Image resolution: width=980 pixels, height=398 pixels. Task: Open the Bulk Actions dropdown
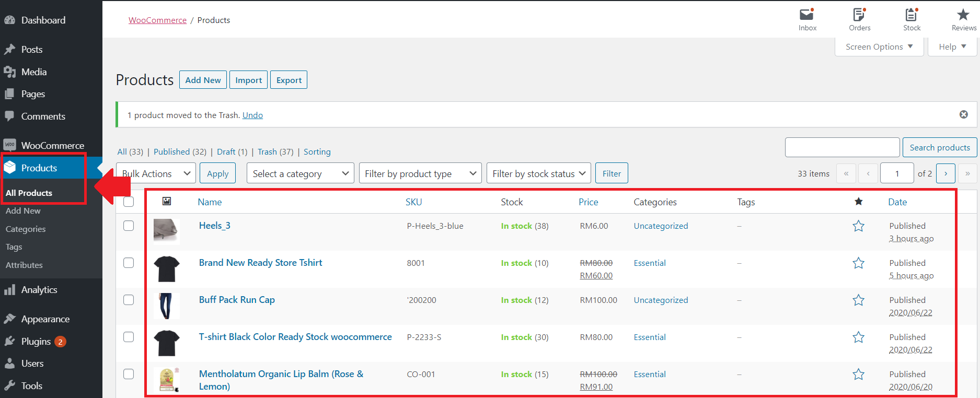coord(156,173)
